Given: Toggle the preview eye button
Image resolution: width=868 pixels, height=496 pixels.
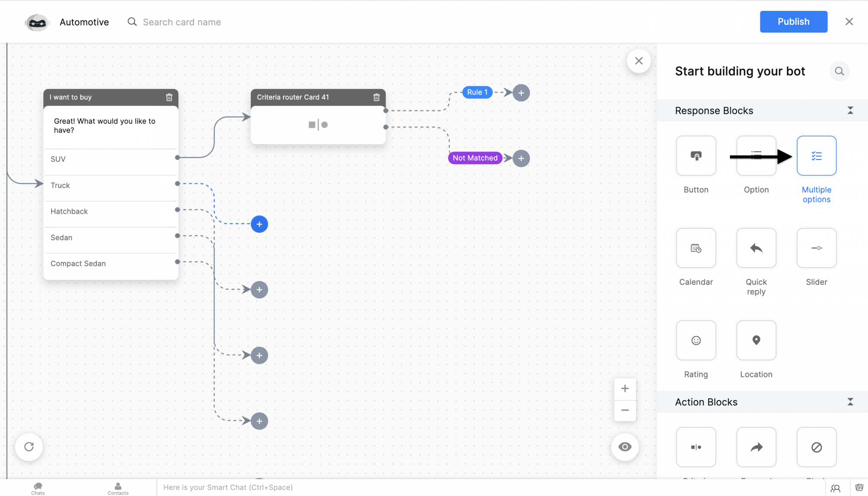Looking at the screenshot, I should pyautogui.click(x=625, y=446).
